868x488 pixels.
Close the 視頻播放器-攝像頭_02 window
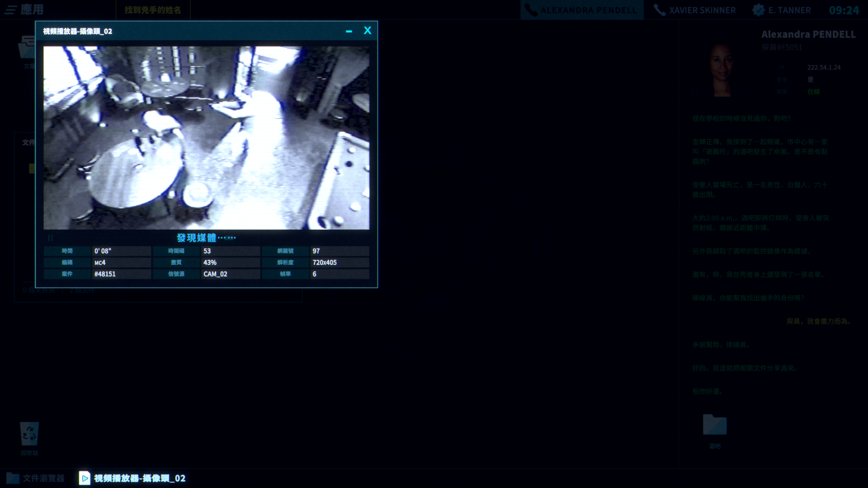point(368,31)
